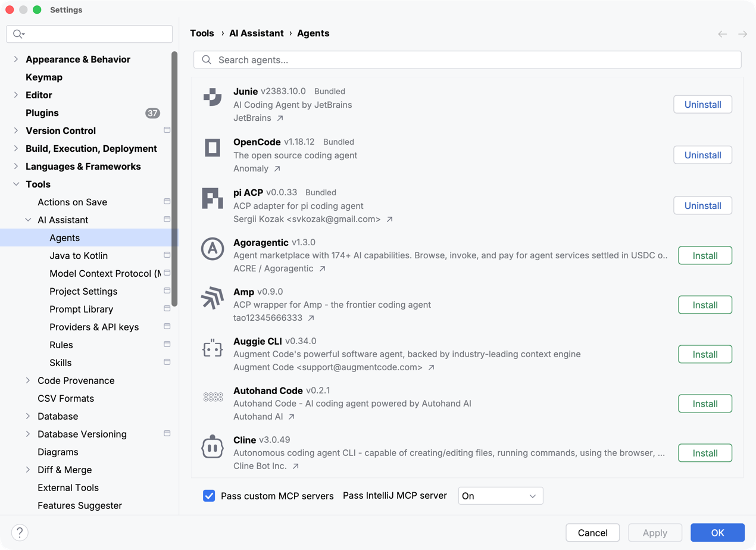Open External Tools settings
Viewport: 756px width, 550px height.
[68, 488]
